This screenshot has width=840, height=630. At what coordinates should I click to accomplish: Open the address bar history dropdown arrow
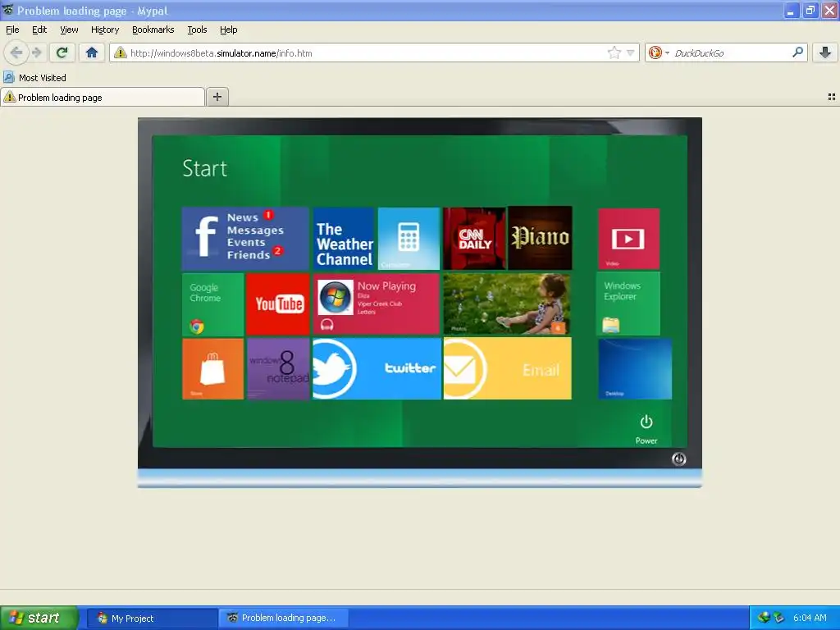tap(631, 52)
